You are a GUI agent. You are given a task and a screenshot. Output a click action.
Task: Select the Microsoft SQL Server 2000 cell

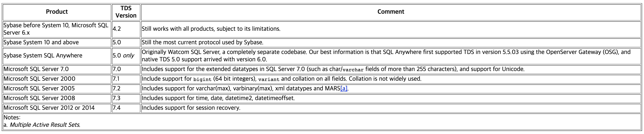pyautogui.click(x=57, y=79)
